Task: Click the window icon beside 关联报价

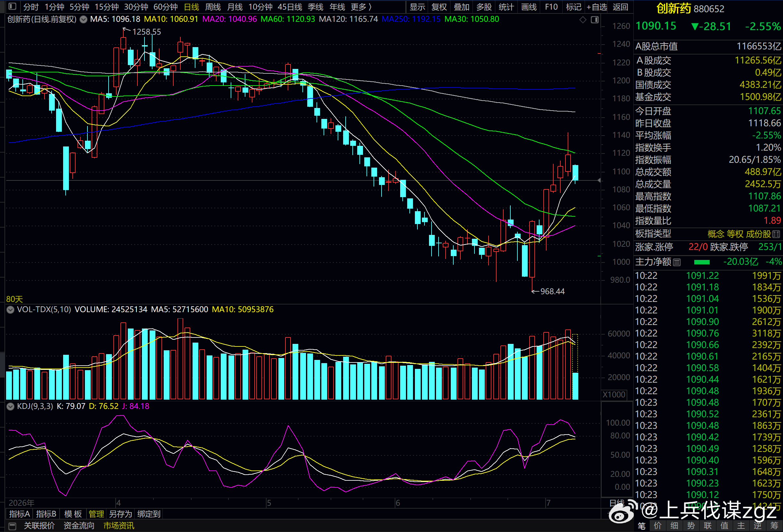Action: tap(12, 526)
